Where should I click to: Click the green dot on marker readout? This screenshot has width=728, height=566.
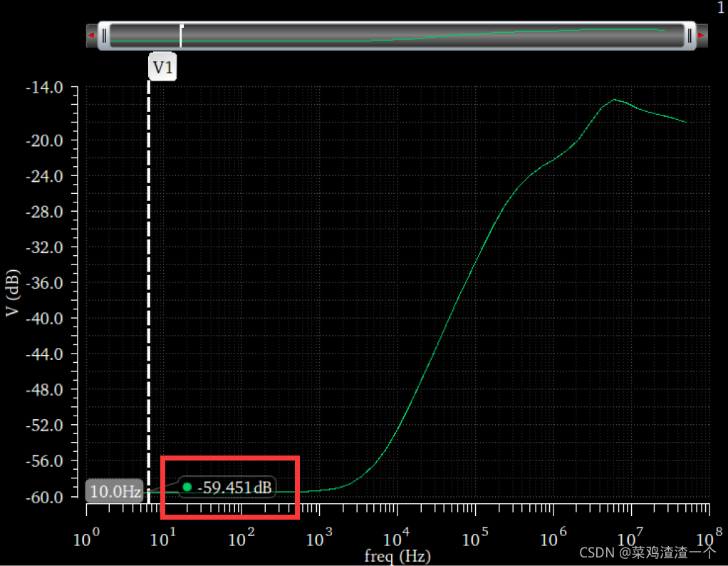(x=187, y=487)
